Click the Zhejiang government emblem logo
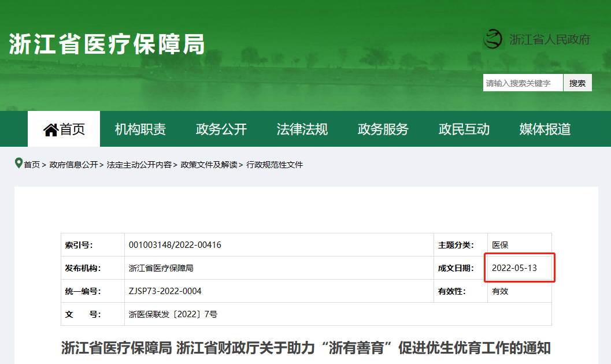 (x=494, y=39)
